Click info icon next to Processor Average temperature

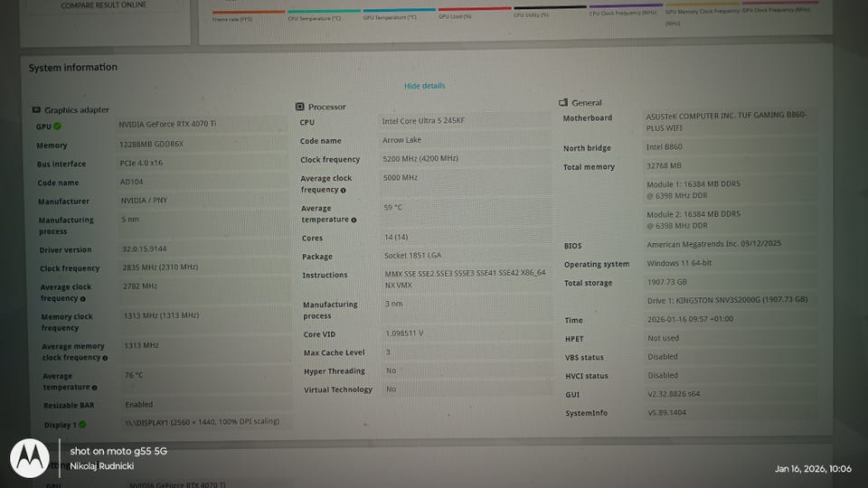tap(354, 221)
